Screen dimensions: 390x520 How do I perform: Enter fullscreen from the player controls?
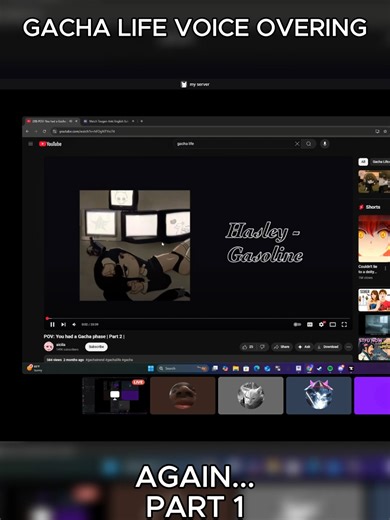[x=344, y=324]
